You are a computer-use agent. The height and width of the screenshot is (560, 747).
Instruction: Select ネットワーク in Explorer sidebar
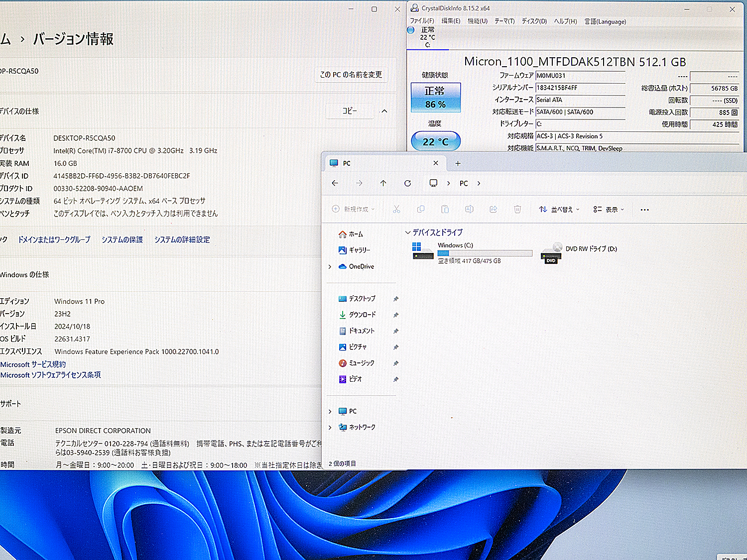[x=357, y=427]
